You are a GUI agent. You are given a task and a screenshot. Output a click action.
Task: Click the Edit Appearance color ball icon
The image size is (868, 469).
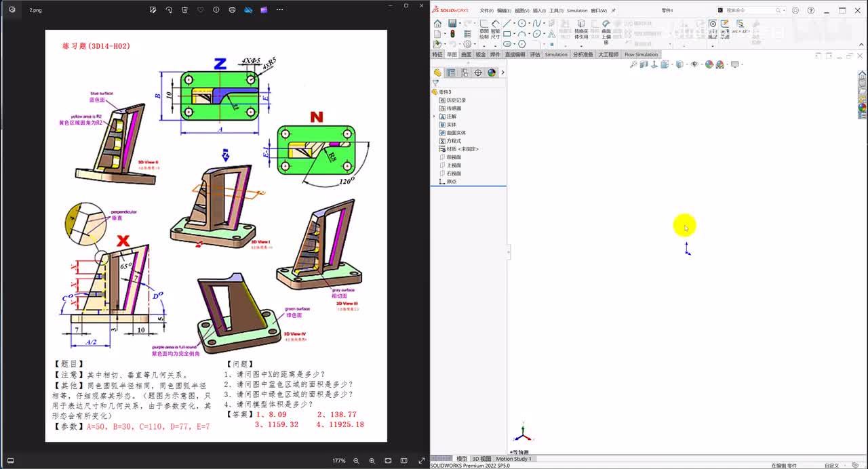[x=709, y=64]
